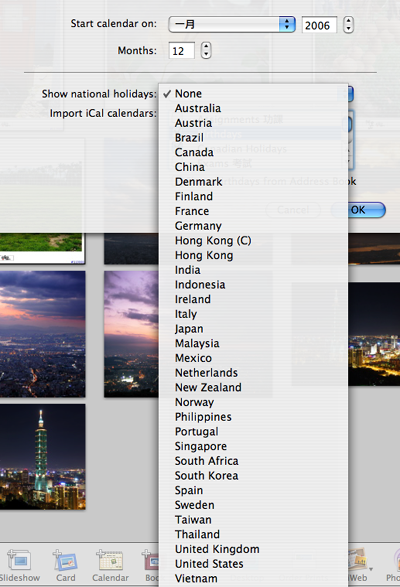Select United States entry
The image size is (400, 587).
pos(254,564)
